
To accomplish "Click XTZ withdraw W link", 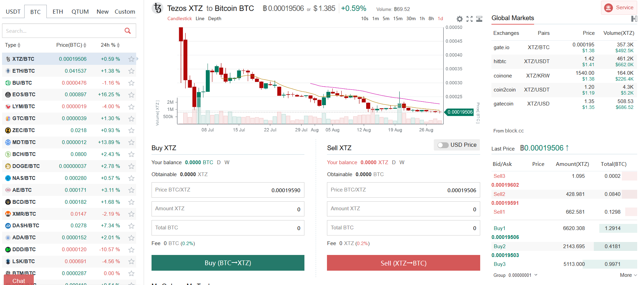I will pyautogui.click(x=402, y=162).
